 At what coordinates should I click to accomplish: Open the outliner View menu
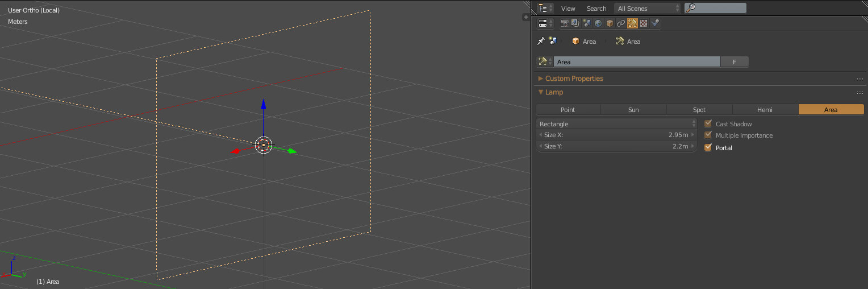click(x=568, y=8)
